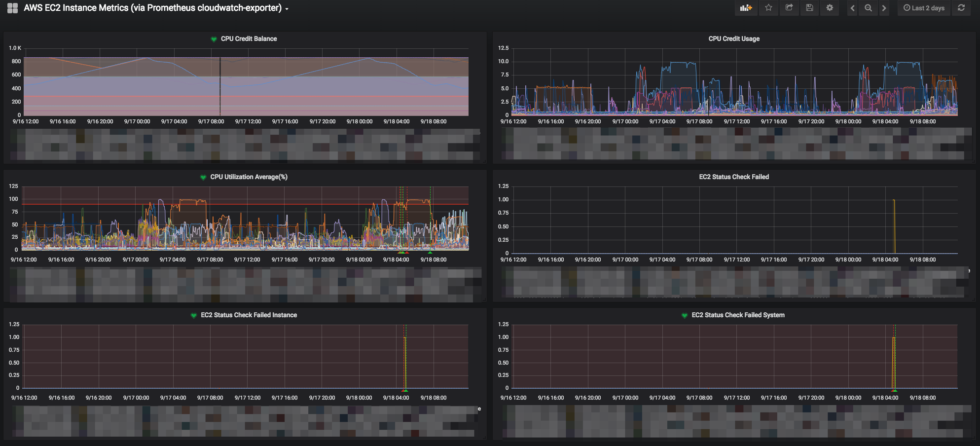Star this dashboard as favorite
980x446 pixels.
click(x=768, y=8)
